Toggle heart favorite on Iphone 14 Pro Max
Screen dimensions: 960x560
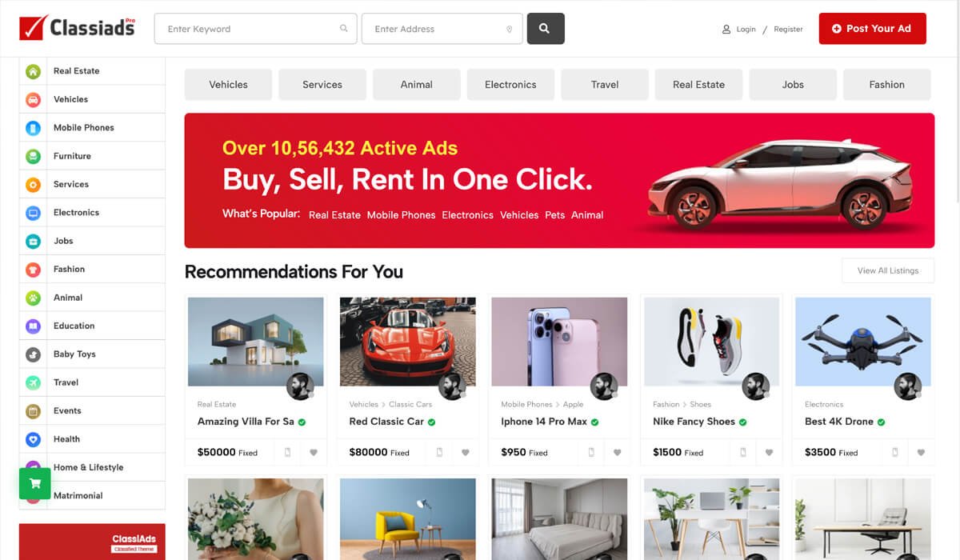pyautogui.click(x=618, y=453)
